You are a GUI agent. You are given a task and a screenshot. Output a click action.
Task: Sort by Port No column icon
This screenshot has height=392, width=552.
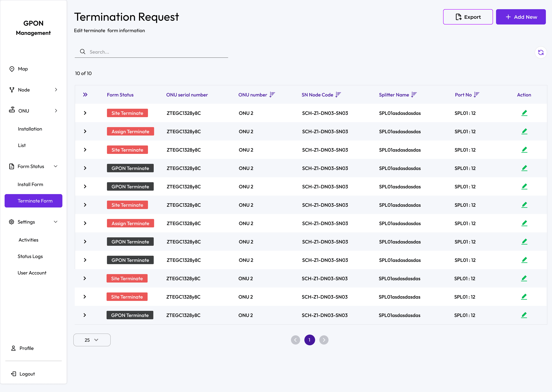[x=477, y=95]
